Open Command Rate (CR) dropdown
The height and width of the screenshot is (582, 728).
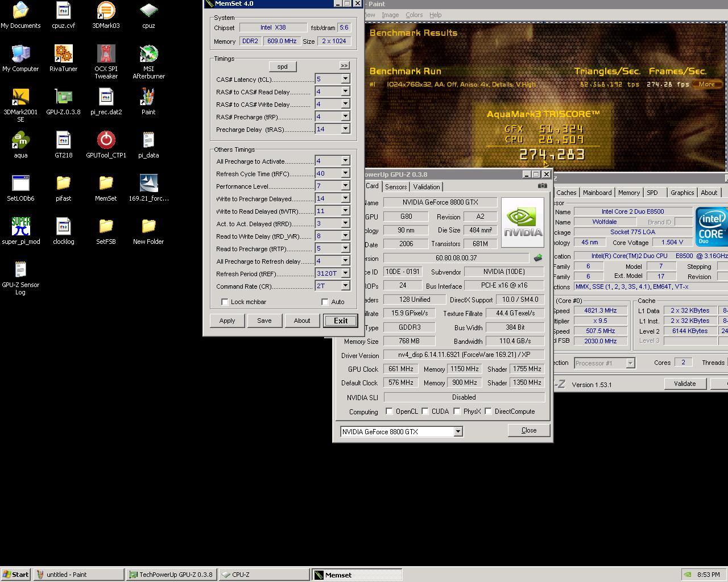click(345, 286)
